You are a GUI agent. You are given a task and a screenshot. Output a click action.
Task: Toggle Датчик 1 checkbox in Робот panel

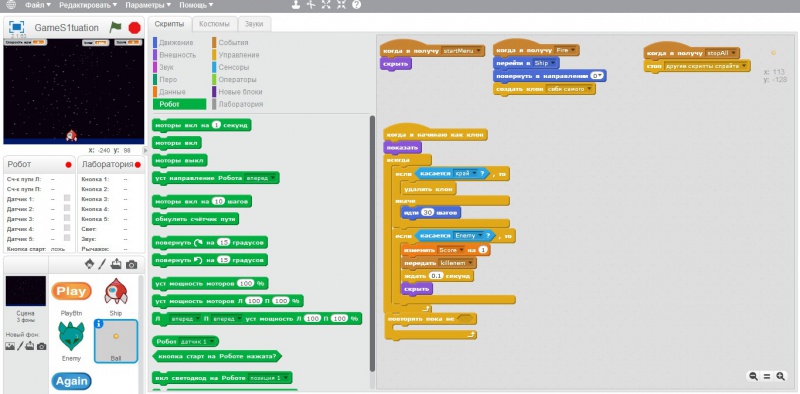point(67,198)
